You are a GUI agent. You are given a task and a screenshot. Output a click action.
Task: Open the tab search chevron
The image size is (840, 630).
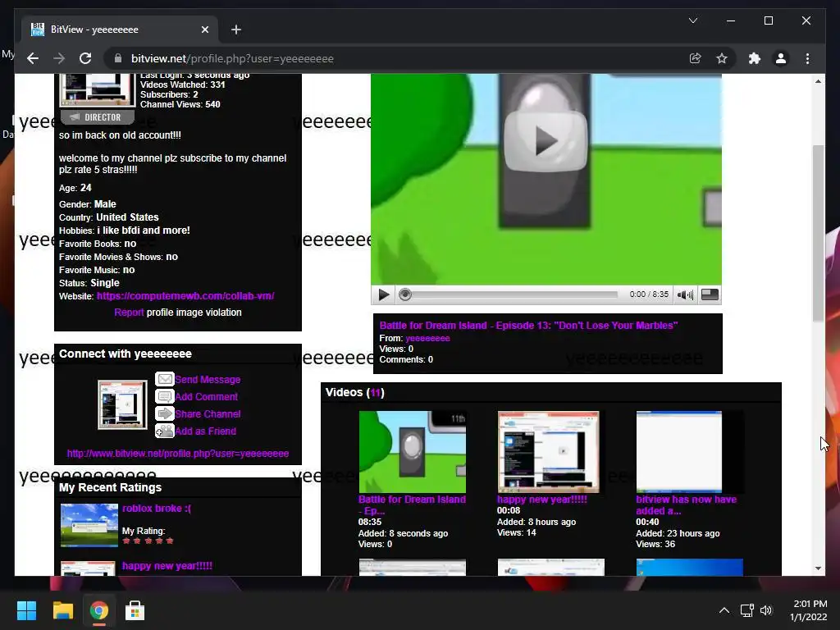(x=692, y=21)
